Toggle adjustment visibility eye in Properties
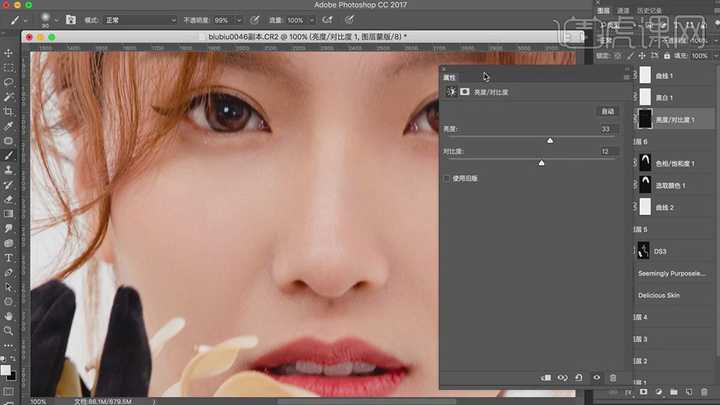Image resolution: width=720 pixels, height=405 pixels. [596, 377]
